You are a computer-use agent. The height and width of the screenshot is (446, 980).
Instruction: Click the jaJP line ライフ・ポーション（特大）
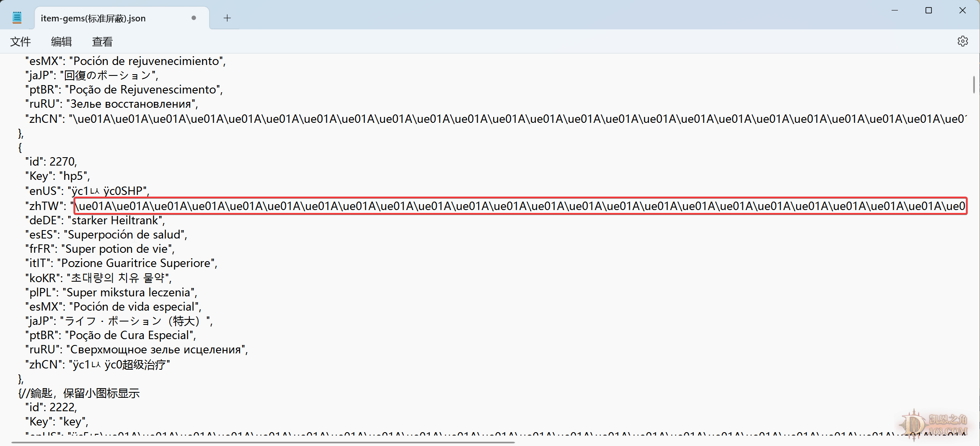119,321
